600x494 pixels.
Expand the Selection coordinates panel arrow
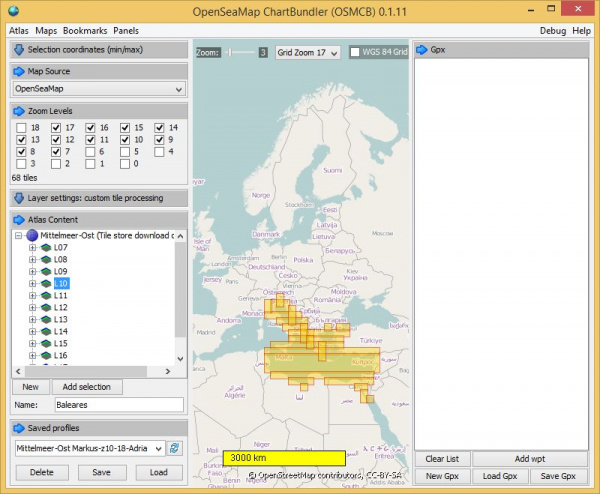[x=20, y=49]
